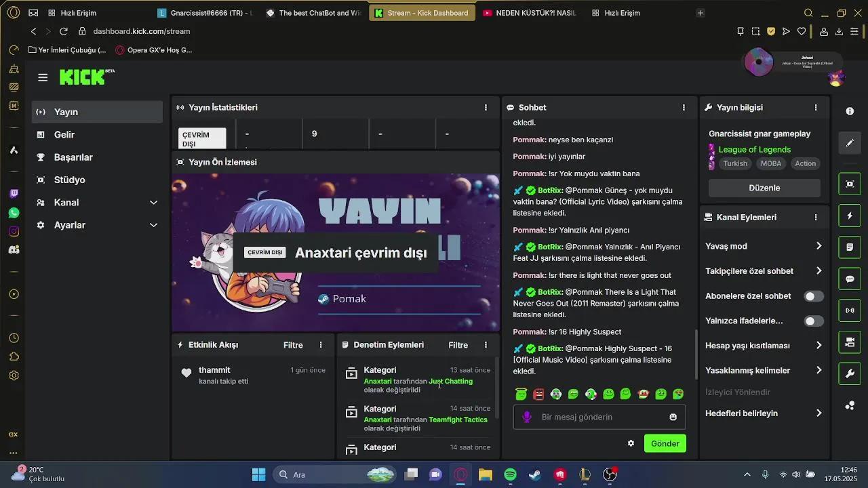The image size is (868, 488).
Task: Open Yasaklanmış kelimeler options
Action: click(x=764, y=371)
